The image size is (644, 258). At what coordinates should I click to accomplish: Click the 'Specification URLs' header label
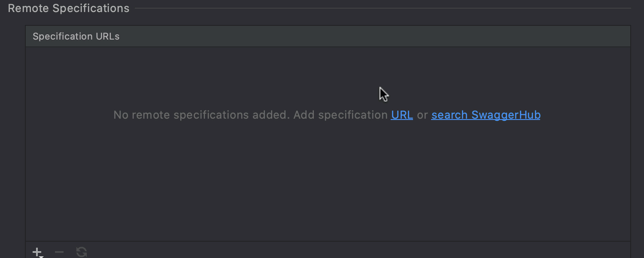coord(76,37)
